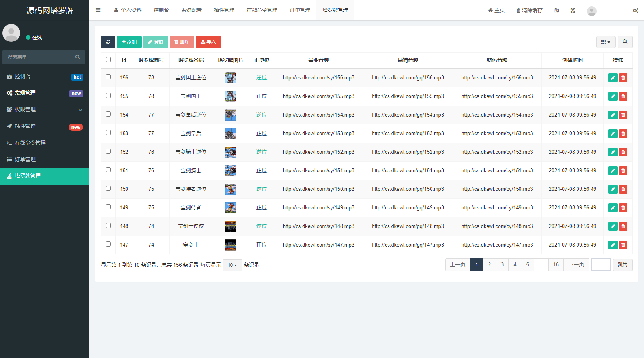Check the select-all checkbox in the table header
Screen dimensions: 644x358
(108, 59)
